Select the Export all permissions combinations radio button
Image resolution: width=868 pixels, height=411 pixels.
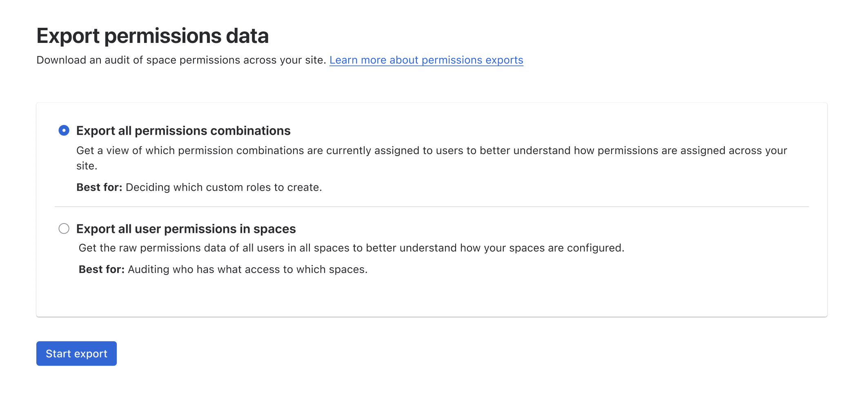click(64, 130)
